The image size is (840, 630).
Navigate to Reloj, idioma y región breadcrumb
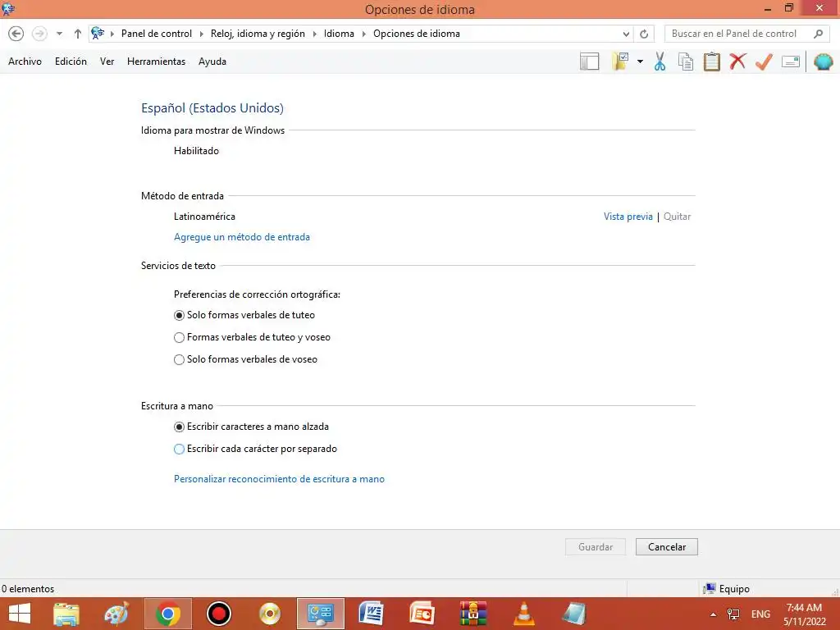[258, 34]
